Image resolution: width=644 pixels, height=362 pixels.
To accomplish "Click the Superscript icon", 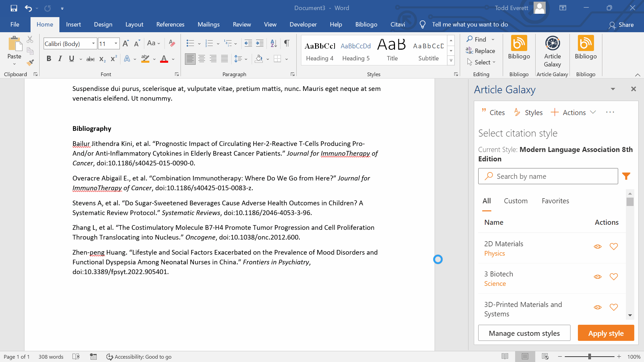I will pos(114,58).
